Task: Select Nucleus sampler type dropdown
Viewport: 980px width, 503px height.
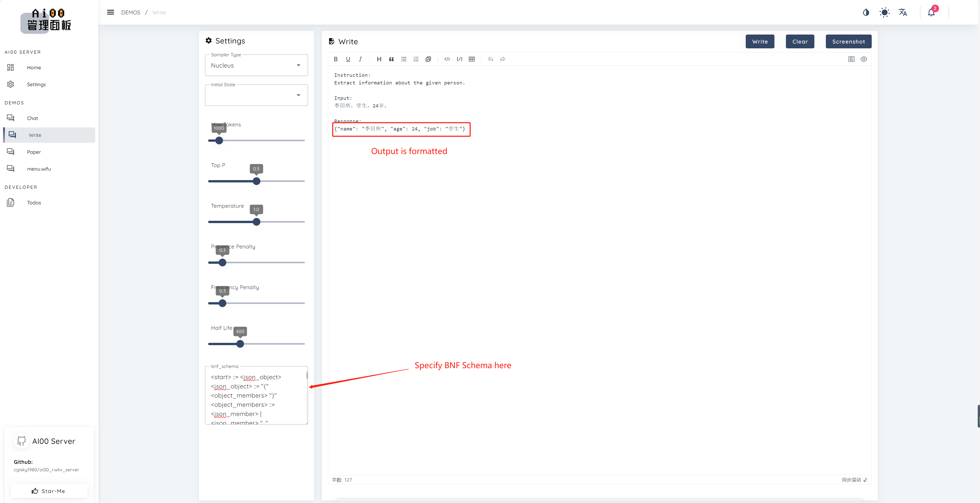Action: coord(256,65)
